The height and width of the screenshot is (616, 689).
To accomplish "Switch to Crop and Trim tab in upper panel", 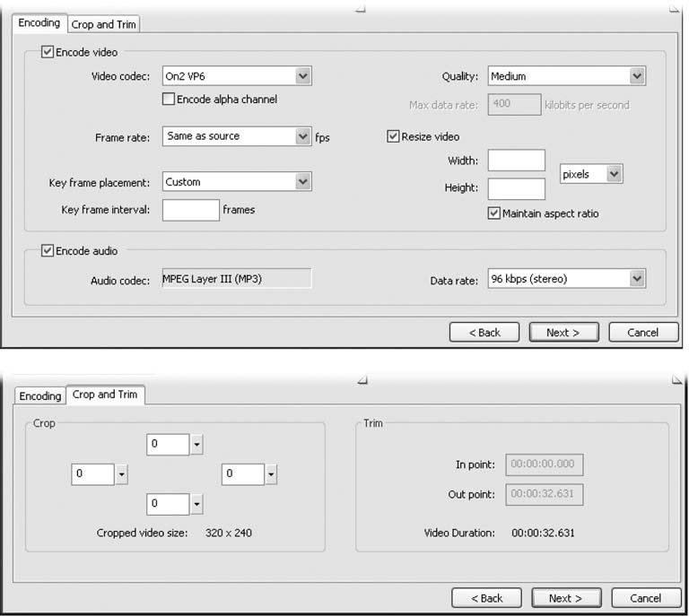I will (x=104, y=24).
